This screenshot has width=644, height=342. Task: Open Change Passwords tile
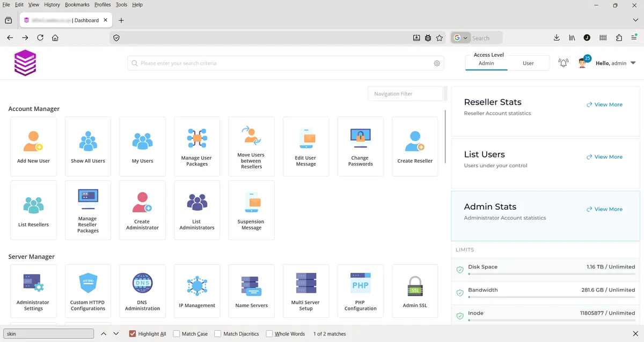point(361,147)
